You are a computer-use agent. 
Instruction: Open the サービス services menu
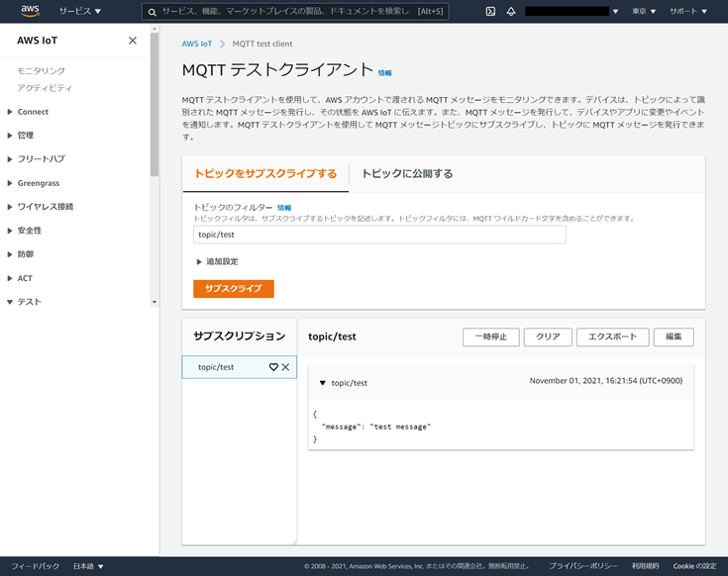click(80, 11)
